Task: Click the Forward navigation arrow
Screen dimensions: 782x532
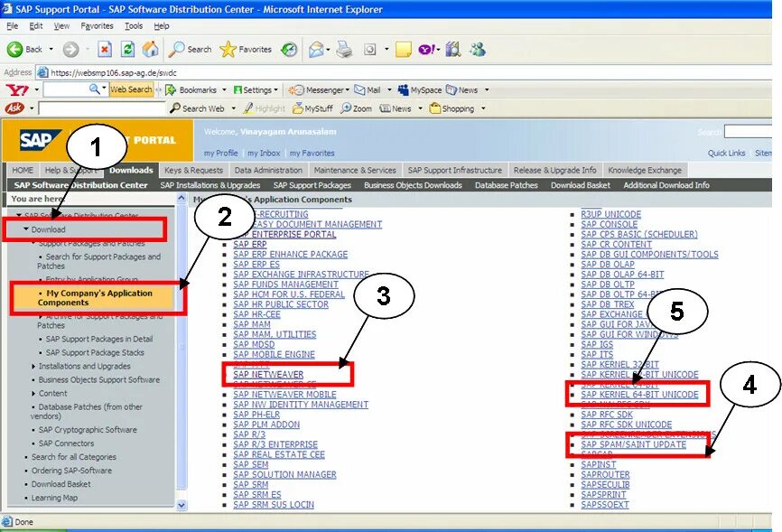Action: (x=70, y=50)
